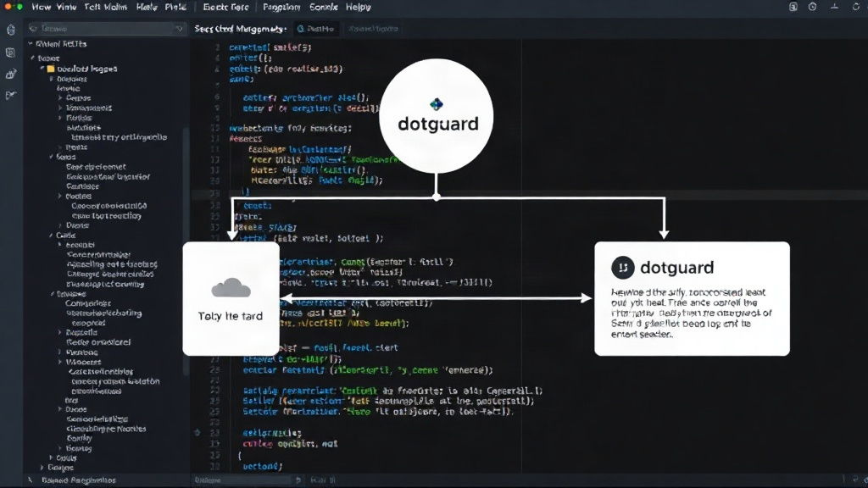The height and width of the screenshot is (488, 868).
Task: Select the active editor tab with the magnifier icon
Action: click(x=315, y=29)
